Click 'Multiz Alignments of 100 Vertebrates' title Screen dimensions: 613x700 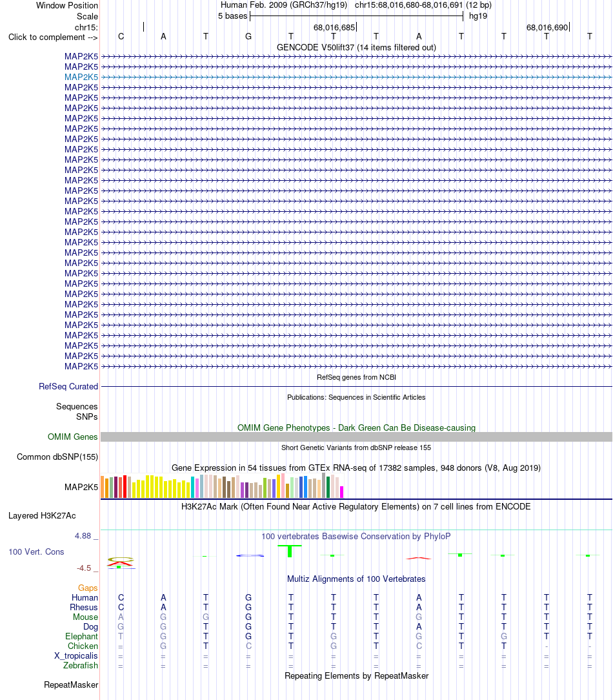pos(356,579)
